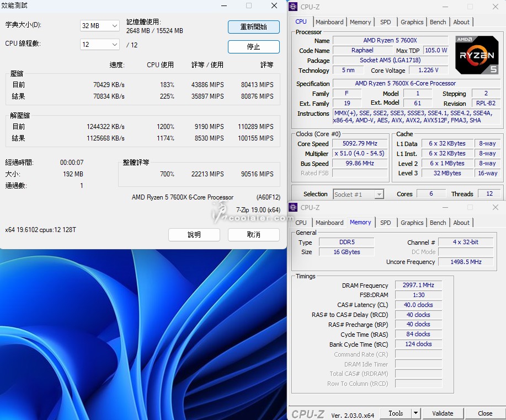Click the Cores count field showing 6
This screenshot has height=420, width=506.
(x=431, y=193)
